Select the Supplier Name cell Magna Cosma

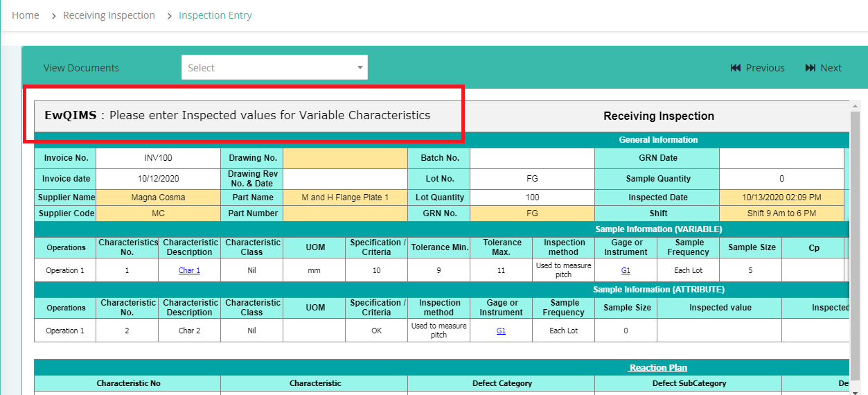click(x=158, y=197)
